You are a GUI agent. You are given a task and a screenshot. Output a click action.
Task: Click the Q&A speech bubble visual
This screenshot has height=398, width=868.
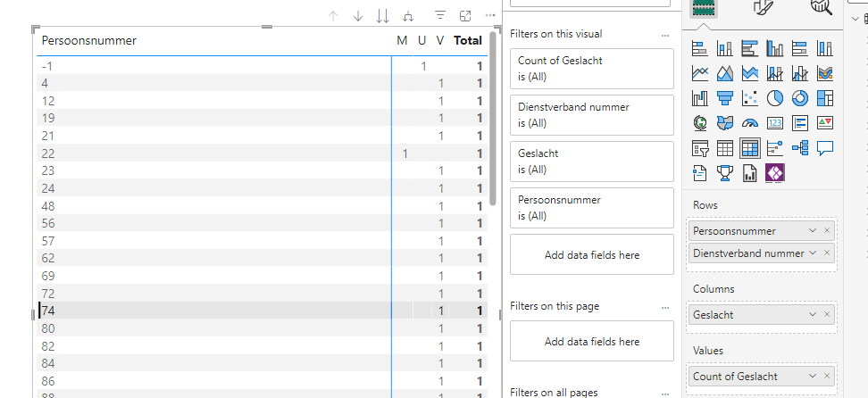pos(825,148)
